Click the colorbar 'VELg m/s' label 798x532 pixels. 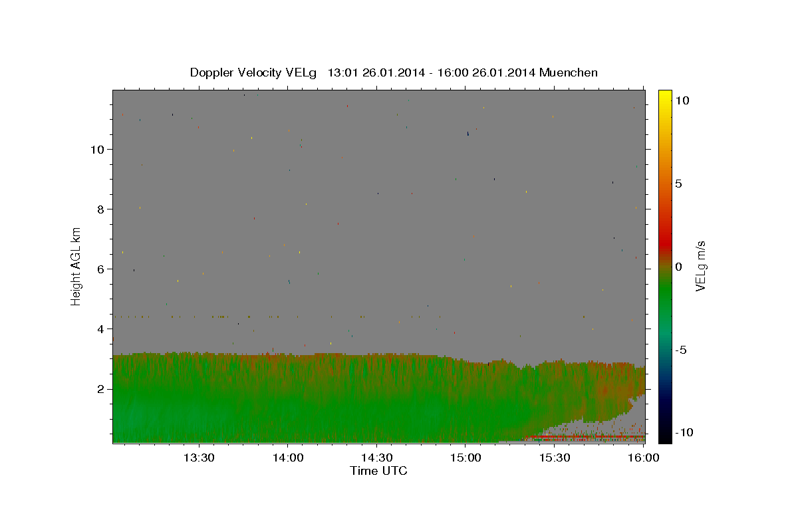(x=700, y=267)
